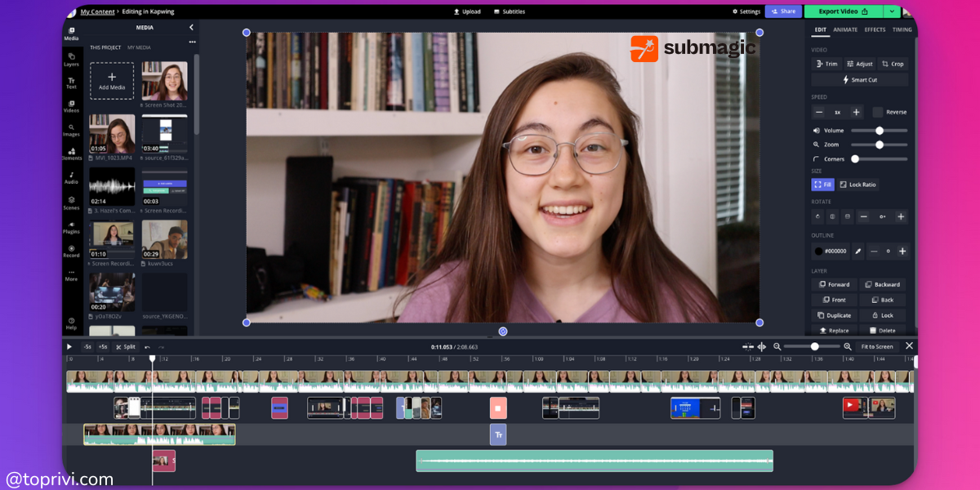
Task: Select the Fill size option
Action: click(822, 185)
